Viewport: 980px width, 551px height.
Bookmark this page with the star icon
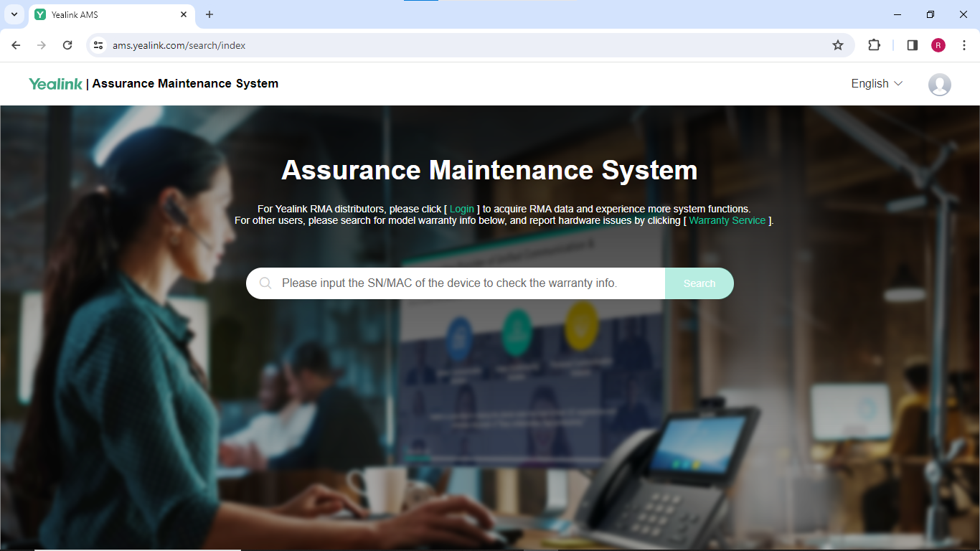click(837, 45)
